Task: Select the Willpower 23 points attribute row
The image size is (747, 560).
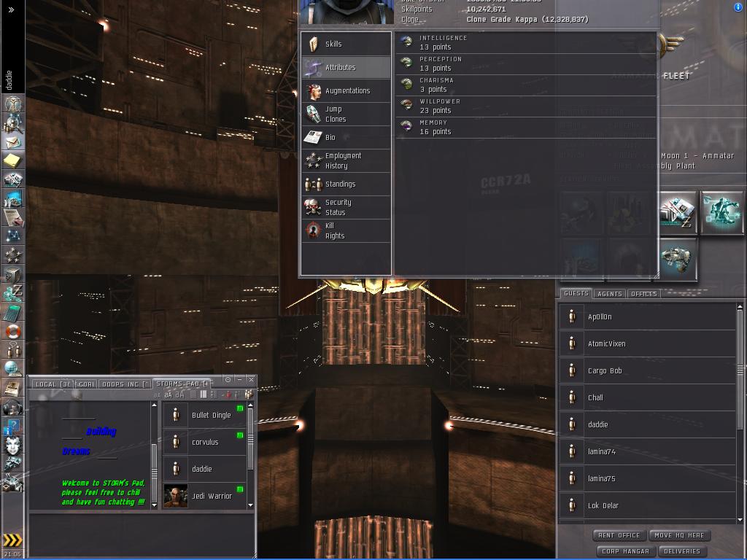Action: [x=525, y=106]
